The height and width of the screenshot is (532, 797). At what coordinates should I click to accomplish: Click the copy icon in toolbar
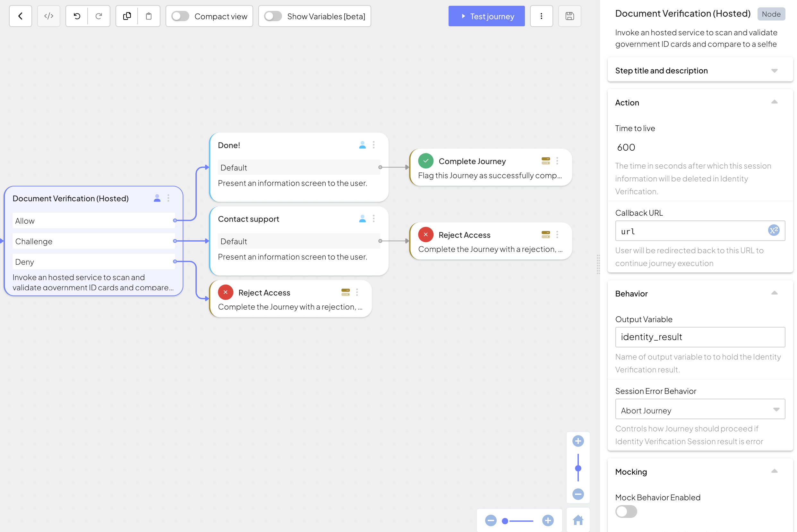[127, 16]
